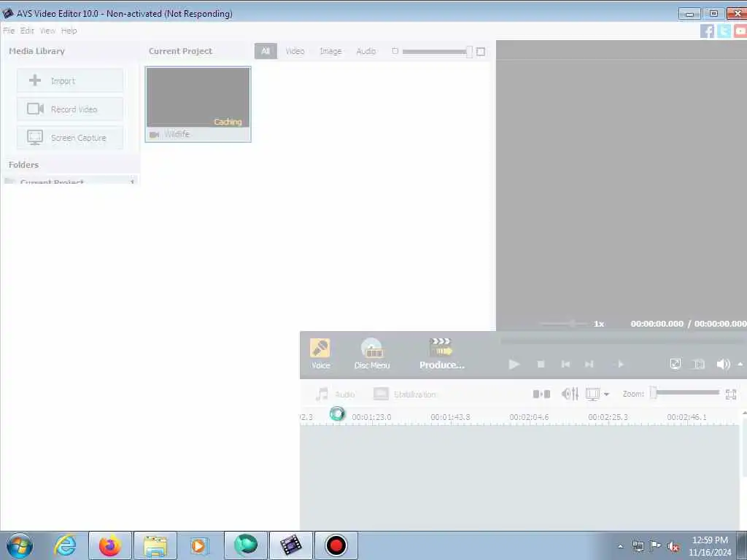Image resolution: width=747 pixels, height=560 pixels.
Task: Select the Video media filter tab
Action: coord(295,51)
